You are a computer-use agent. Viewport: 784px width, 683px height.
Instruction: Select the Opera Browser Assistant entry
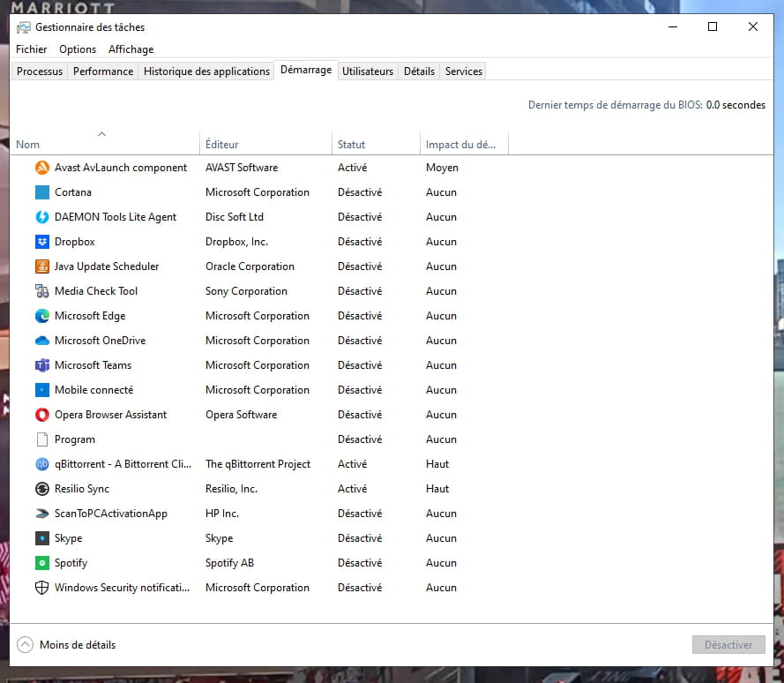point(110,415)
